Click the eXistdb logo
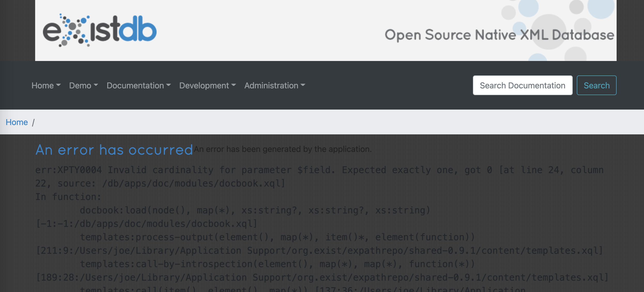 coord(99,30)
